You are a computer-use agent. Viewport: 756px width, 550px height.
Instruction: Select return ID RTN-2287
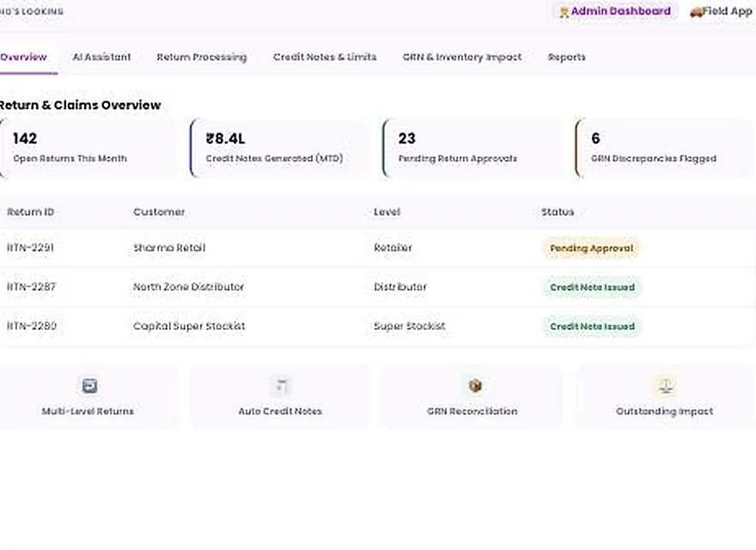coord(31,286)
